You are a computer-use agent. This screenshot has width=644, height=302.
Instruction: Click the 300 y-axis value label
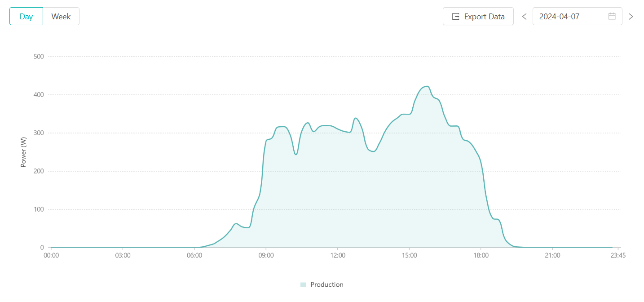pyautogui.click(x=39, y=133)
